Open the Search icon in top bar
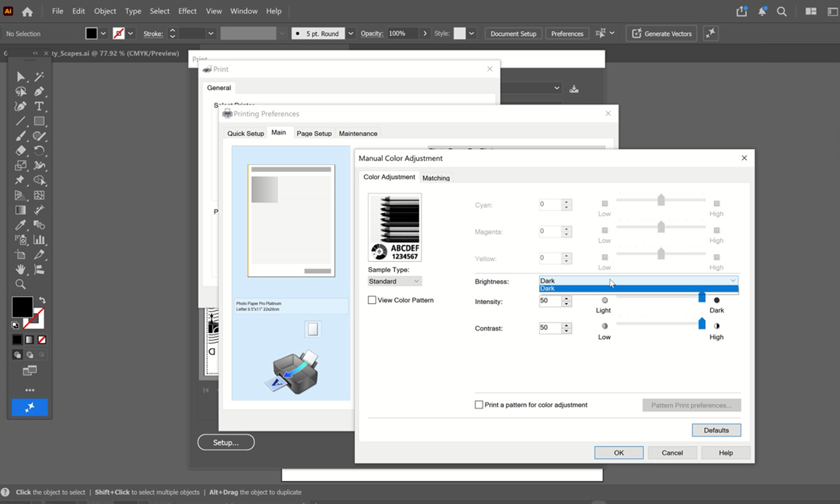 click(782, 11)
